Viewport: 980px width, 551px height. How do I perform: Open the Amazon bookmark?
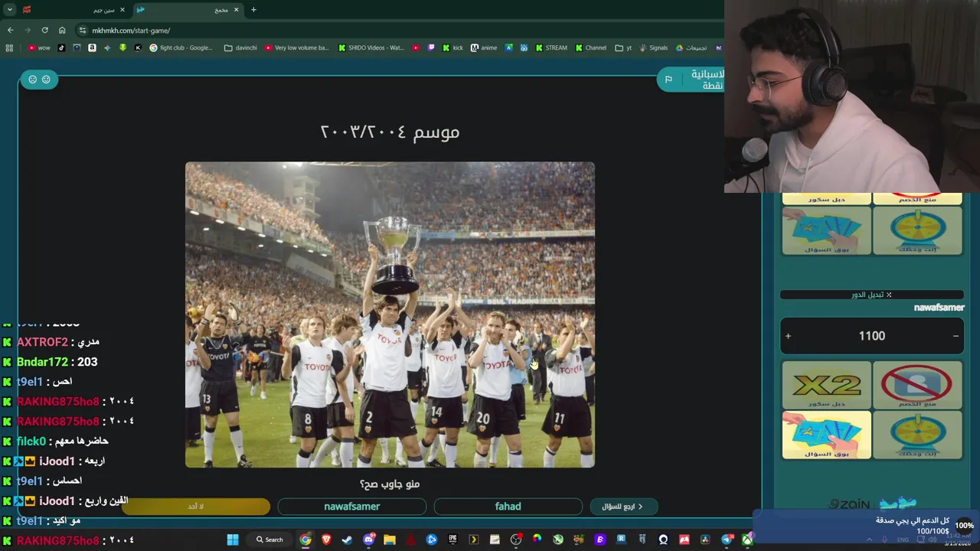[x=92, y=47]
